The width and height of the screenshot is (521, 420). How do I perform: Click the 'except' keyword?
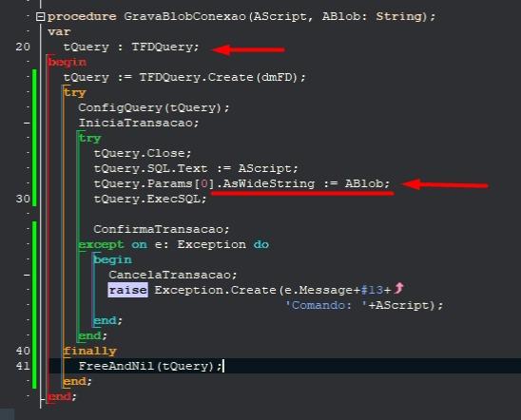101,245
